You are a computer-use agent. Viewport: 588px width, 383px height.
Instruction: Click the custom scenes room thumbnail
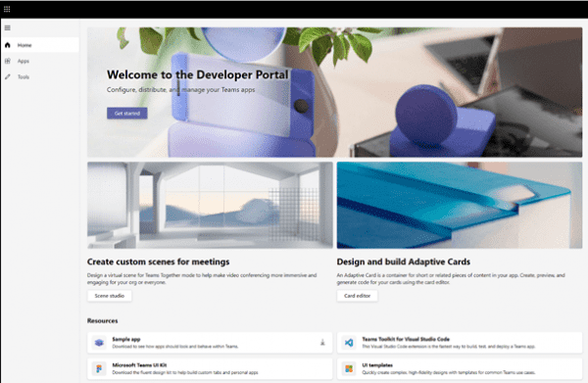click(x=210, y=205)
